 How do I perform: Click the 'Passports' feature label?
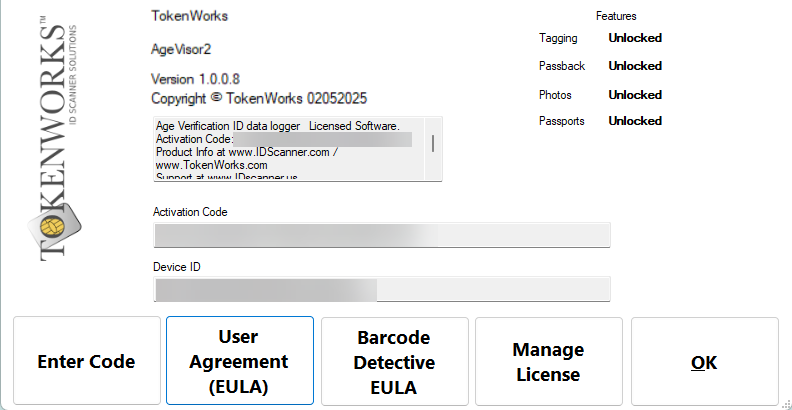click(x=562, y=121)
